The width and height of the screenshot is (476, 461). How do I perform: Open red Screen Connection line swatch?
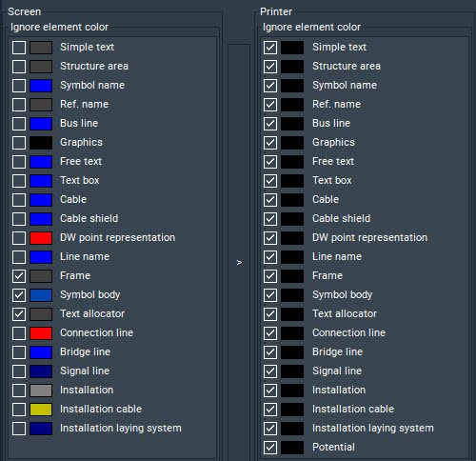click(41, 333)
